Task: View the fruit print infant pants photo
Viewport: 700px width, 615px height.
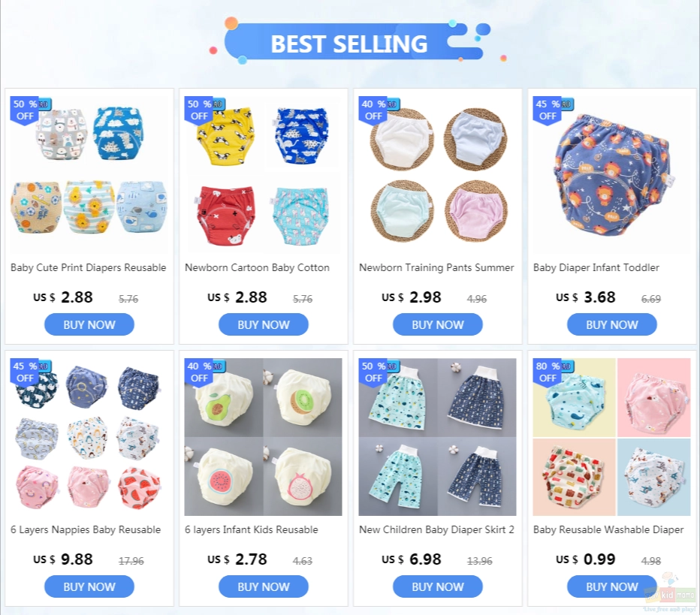Action: point(264,437)
